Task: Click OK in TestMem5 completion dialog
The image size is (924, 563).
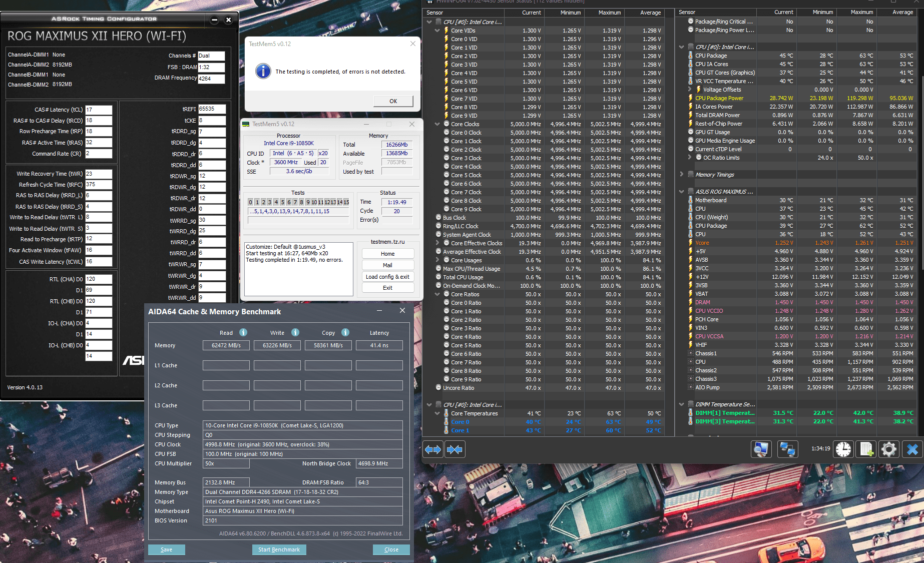Action: [x=393, y=101]
